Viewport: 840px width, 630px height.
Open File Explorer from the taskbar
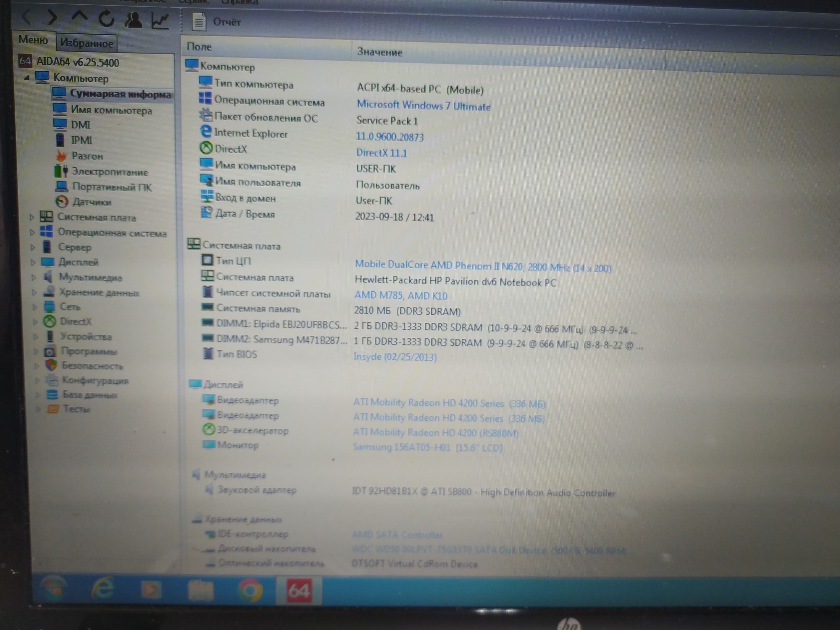point(201,591)
